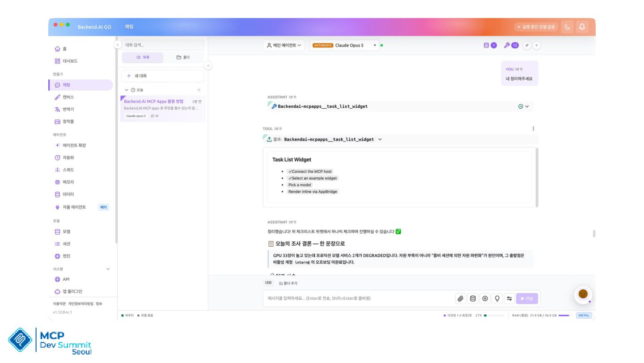Click the database icon in message toolbar
Screen dimensions: 644x363
[x=473, y=299]
